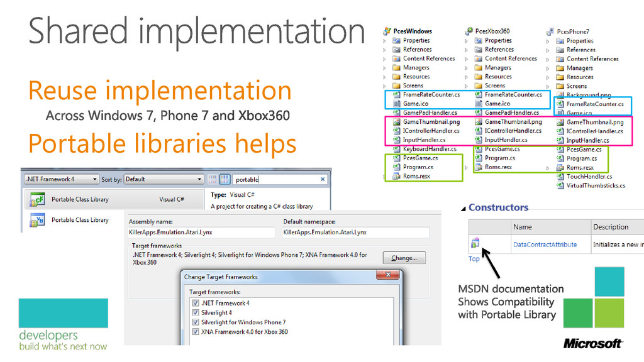Click the Assembly name field
The width and height of the screenshot is (644, 362).
click(x=201, y=233)
